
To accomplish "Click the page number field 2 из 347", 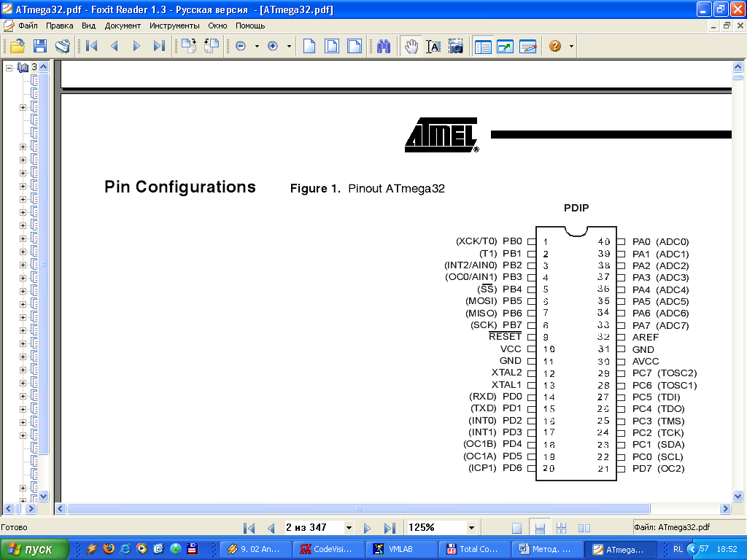I will (314, 528).
